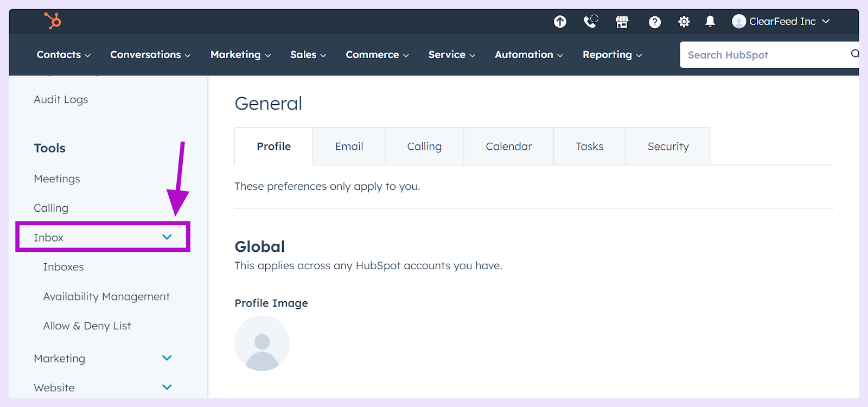Screen dimensions: 868x407
Task: Expand the Website sidebar chevron
Action: 167,387
